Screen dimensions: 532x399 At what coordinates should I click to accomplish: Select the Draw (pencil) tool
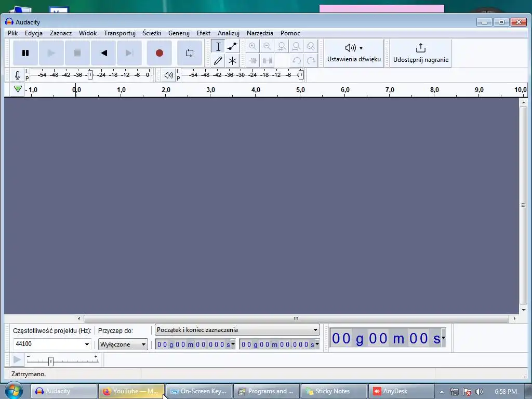click(218, 61)
